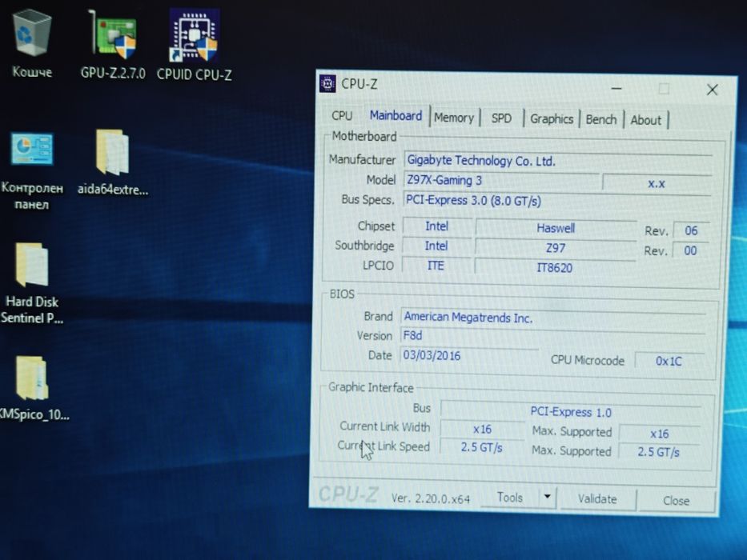747x560 pixels.
Task: Click the Manufacturer field Gigabyte Technology Co. Ltd.
Action: (x=557, y=161)
